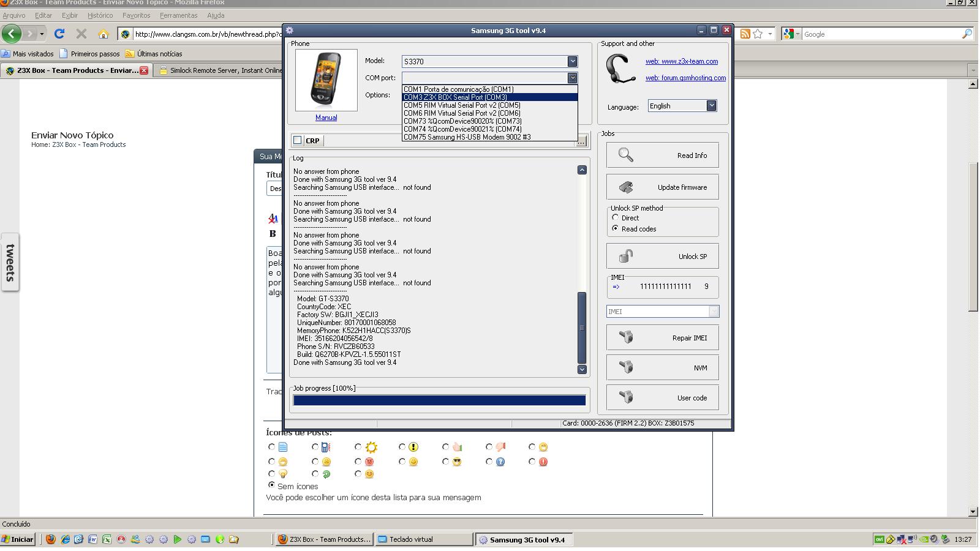The image size is (980, 551).
Task: Click the green play icon in quick launch
Action: tap(177, 539)
